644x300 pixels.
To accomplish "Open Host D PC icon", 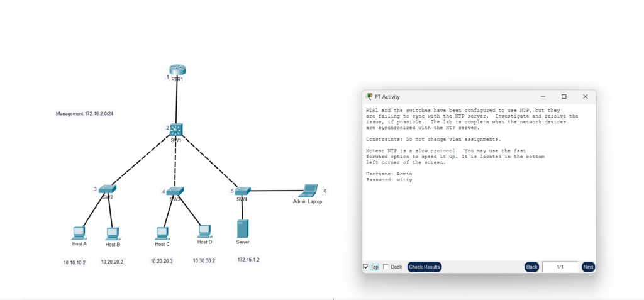I will pos(204,231).
